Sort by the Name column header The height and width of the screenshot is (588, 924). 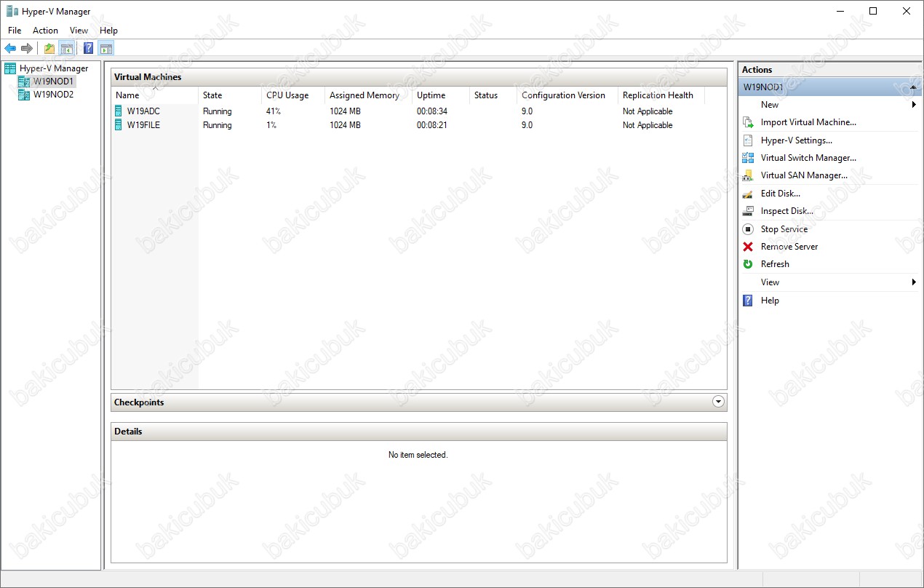(155, 95)
